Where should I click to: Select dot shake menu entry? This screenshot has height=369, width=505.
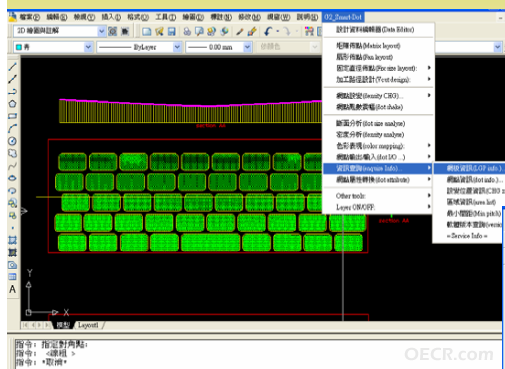(x=379, y=107)
